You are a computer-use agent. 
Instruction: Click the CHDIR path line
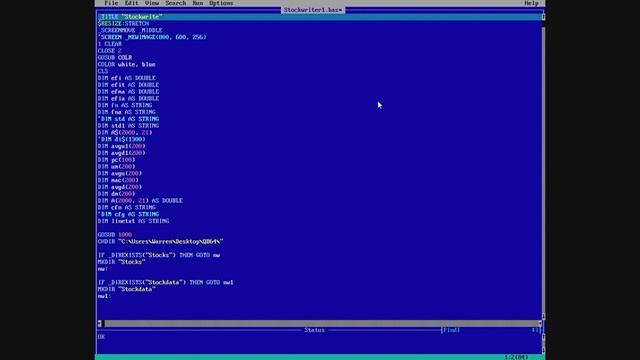[160, 241]
